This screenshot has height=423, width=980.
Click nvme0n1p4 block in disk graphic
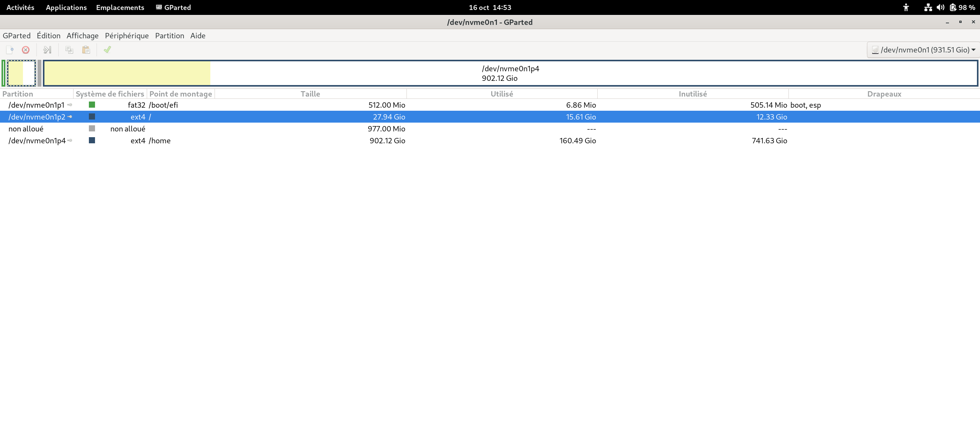510,73
